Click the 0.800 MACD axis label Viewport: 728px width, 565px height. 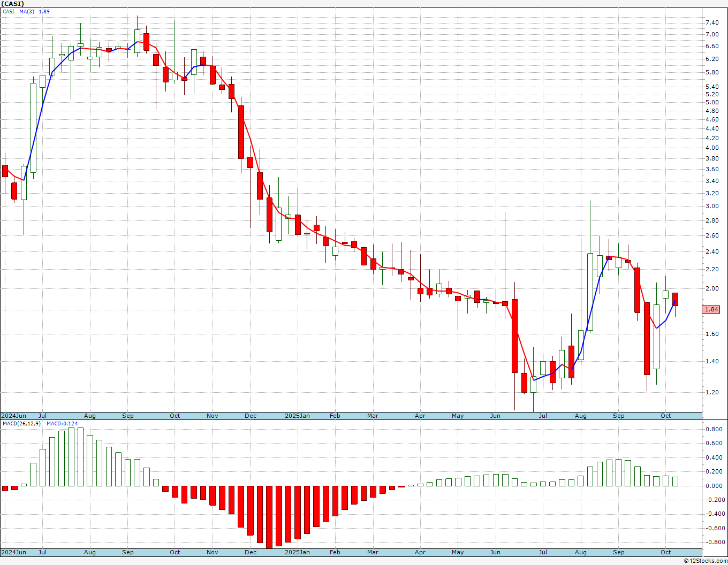point(713,429)
